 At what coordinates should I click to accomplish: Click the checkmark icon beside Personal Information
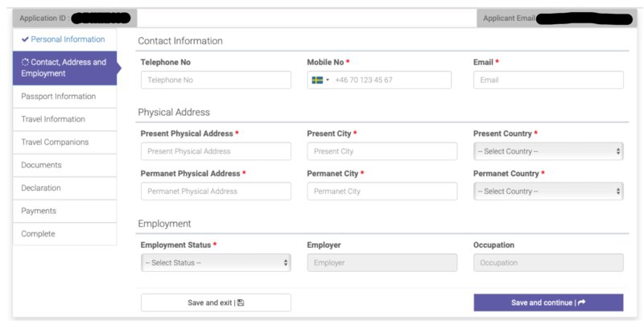pos(26,39)
